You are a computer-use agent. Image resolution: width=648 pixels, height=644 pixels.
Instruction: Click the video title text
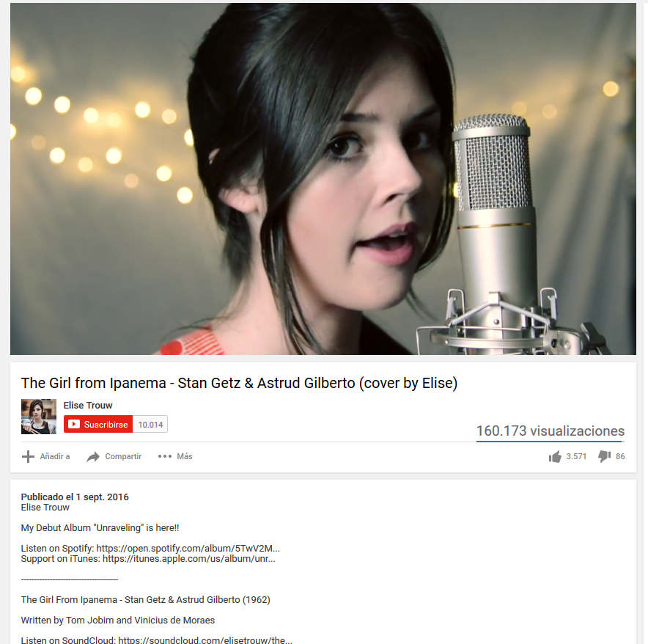tap(239, 383)
